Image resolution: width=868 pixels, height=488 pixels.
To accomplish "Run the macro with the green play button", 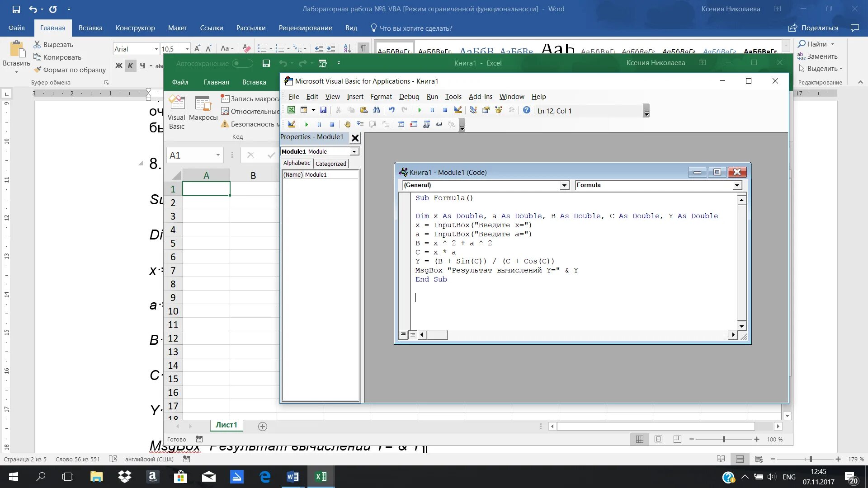I will (x=420, y=110).
